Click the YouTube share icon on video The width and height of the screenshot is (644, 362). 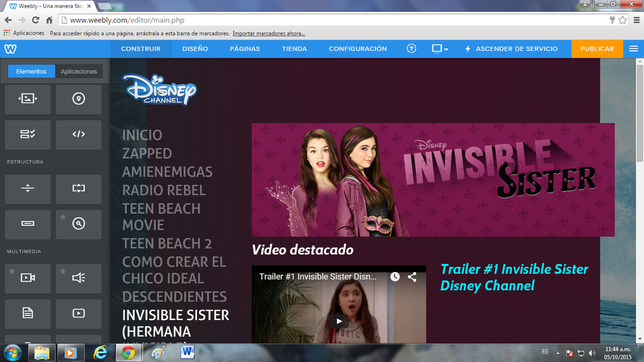[x=412, y=277]
